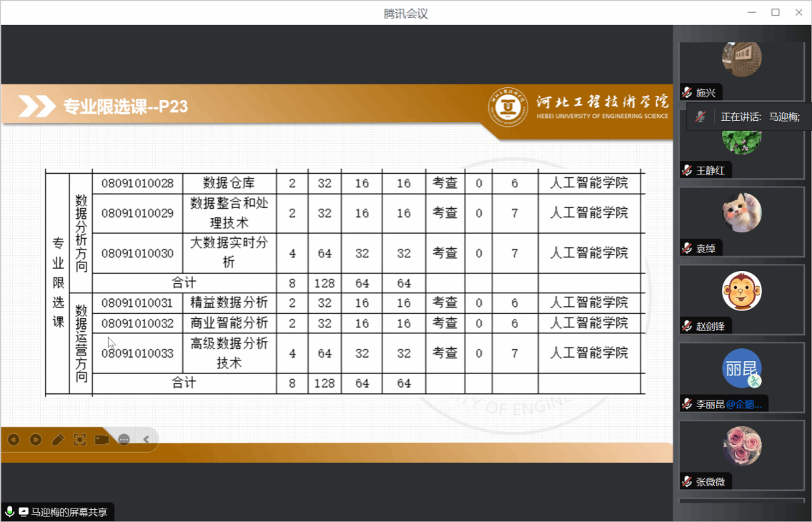
Task: Open more slide show options (three dots)
Action: pos(124,440)
